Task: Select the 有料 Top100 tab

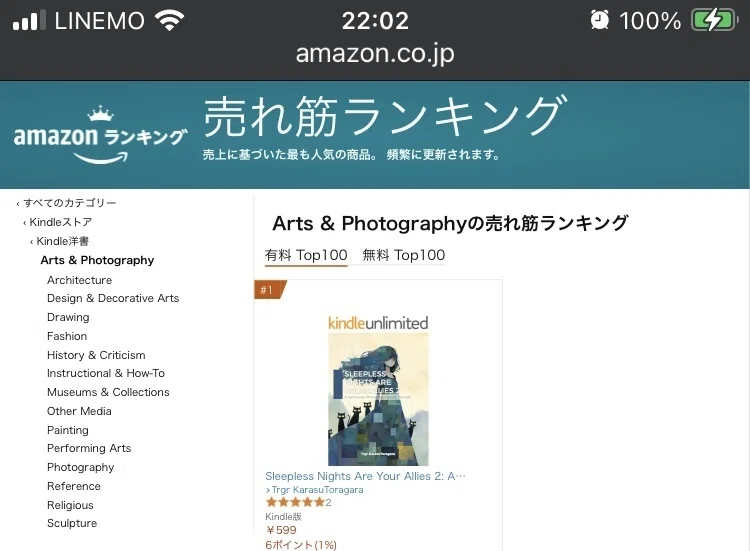Action: click(306, 255)
